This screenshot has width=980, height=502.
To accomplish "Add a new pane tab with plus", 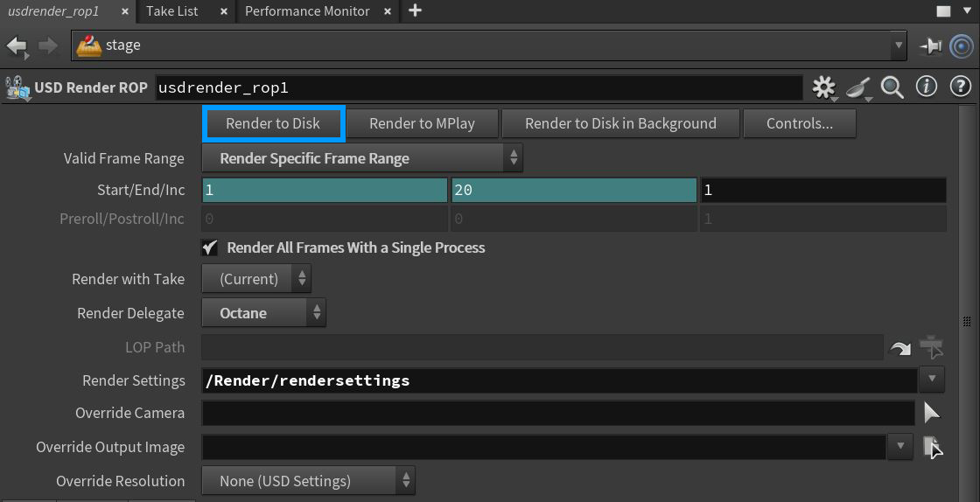I will point(416,11).
